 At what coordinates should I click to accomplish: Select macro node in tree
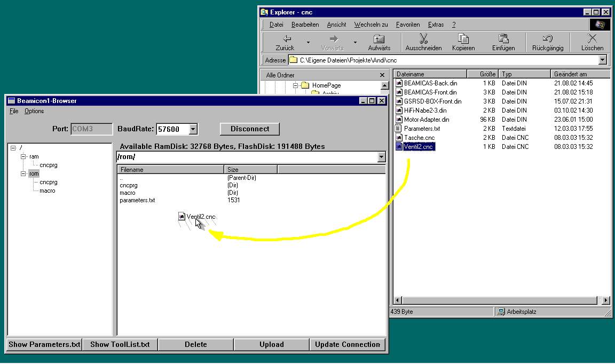tap(47, 191)
